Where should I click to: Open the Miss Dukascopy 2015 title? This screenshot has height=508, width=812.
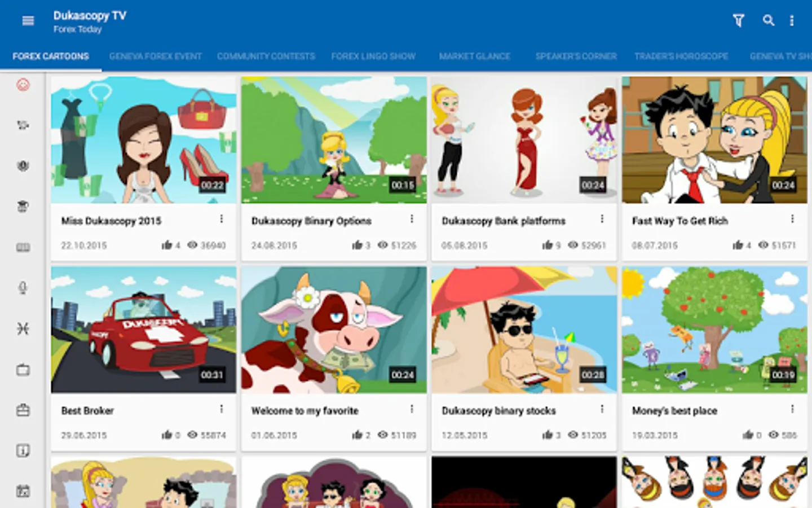coord(111,221)
